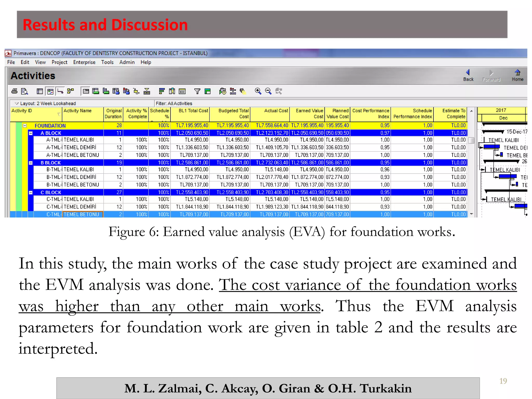
Task: Click the Filter: All Activities label
Action: (x=174, y=103)
